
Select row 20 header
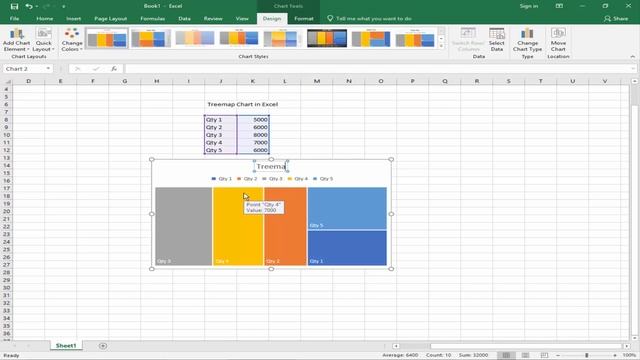6,211
